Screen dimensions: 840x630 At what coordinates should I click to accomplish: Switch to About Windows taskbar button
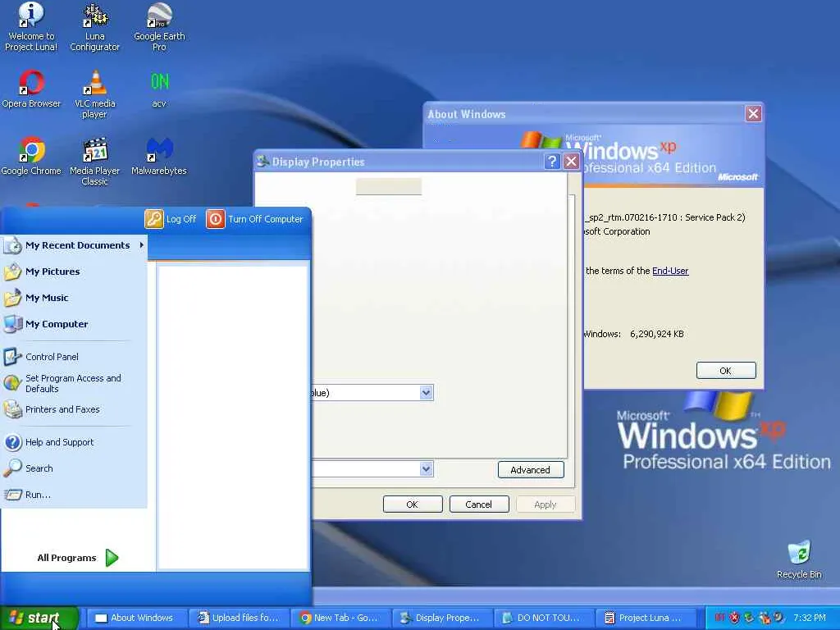[137, 618]
